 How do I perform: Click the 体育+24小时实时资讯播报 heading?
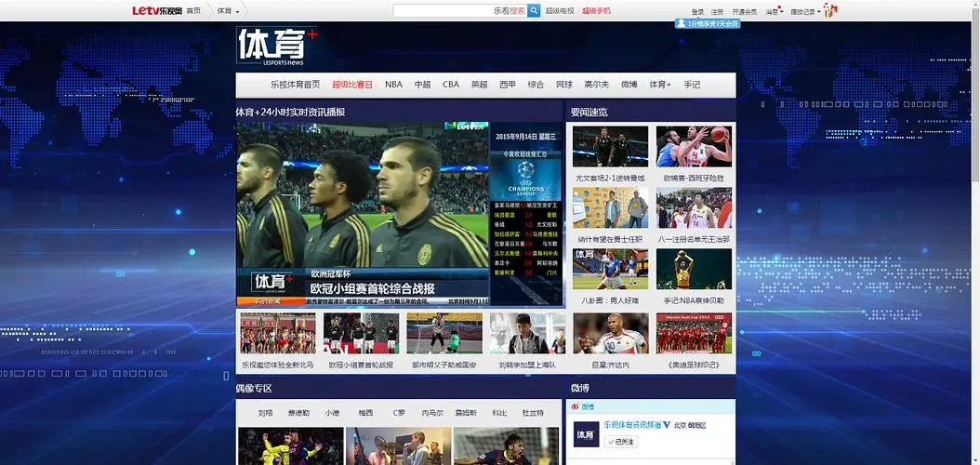click(290, 113)
